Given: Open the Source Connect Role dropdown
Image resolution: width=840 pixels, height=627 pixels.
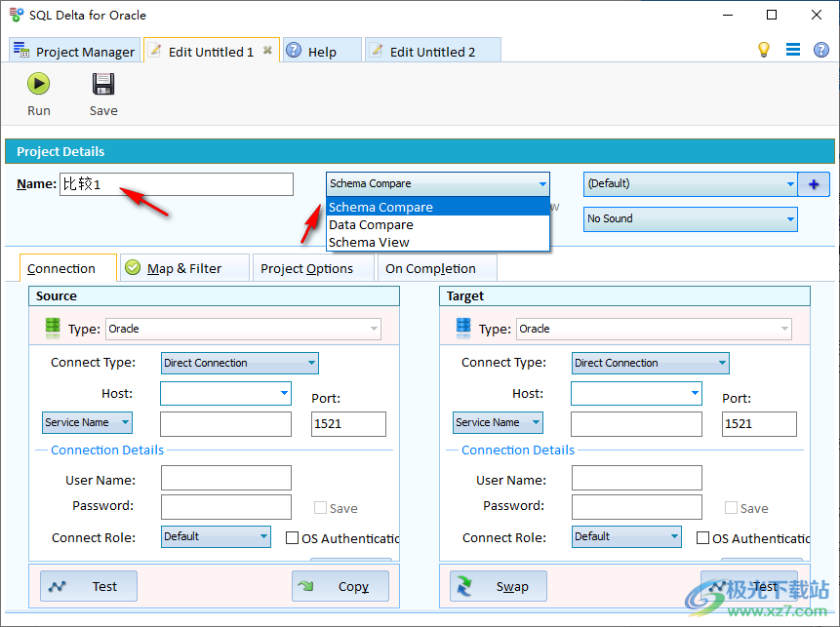Looking at the screenshot, I should [216, 536].
